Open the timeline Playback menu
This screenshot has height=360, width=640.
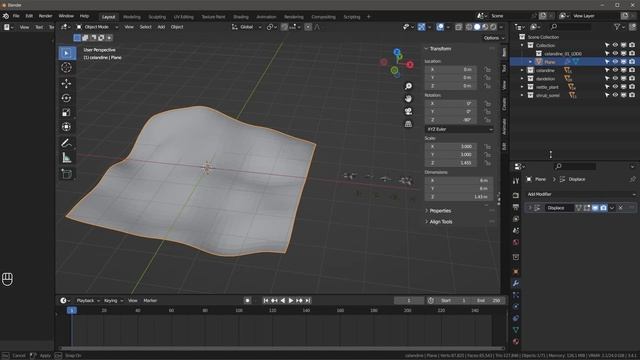pyautogui.click(x=87, y=300)
